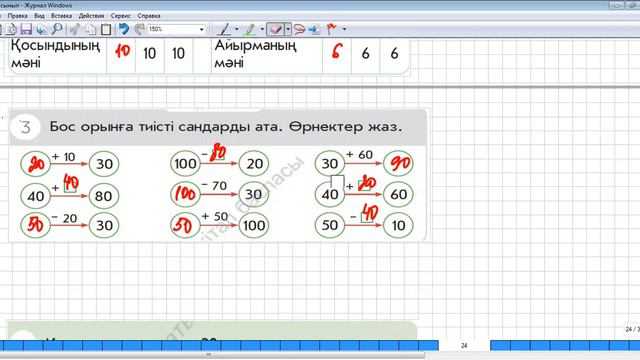
Task: Open Find with the magnifying glass icon
Action: point(57,29)
